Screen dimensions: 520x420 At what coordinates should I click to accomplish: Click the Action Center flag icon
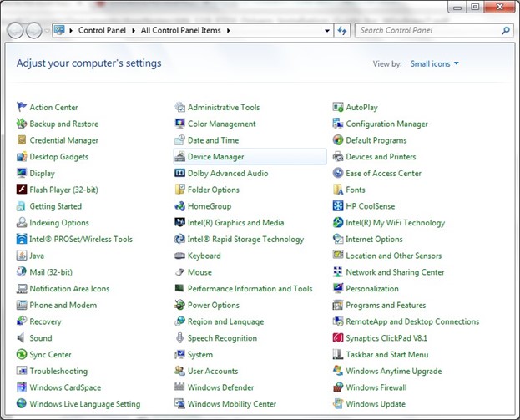pos(22,107)
